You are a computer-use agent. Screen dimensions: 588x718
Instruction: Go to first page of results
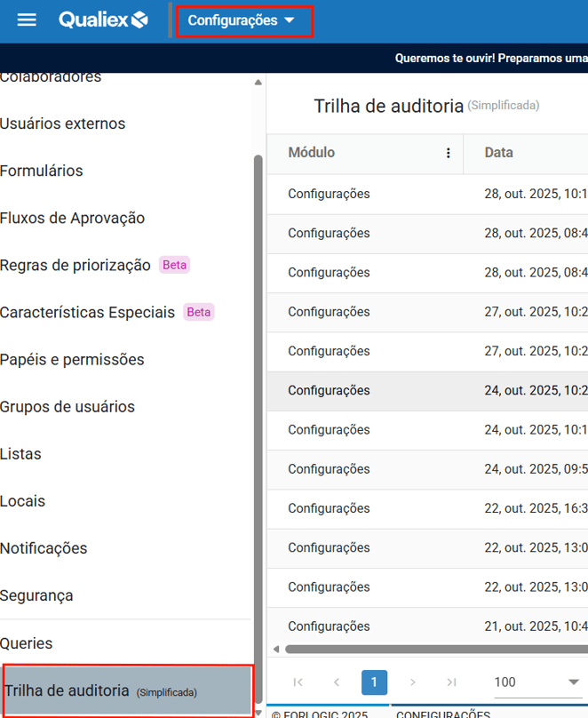[298, 682]
